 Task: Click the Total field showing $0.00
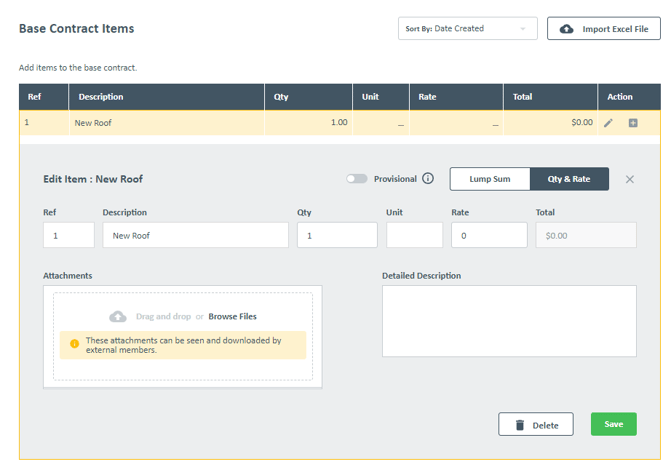pos(586,235)
